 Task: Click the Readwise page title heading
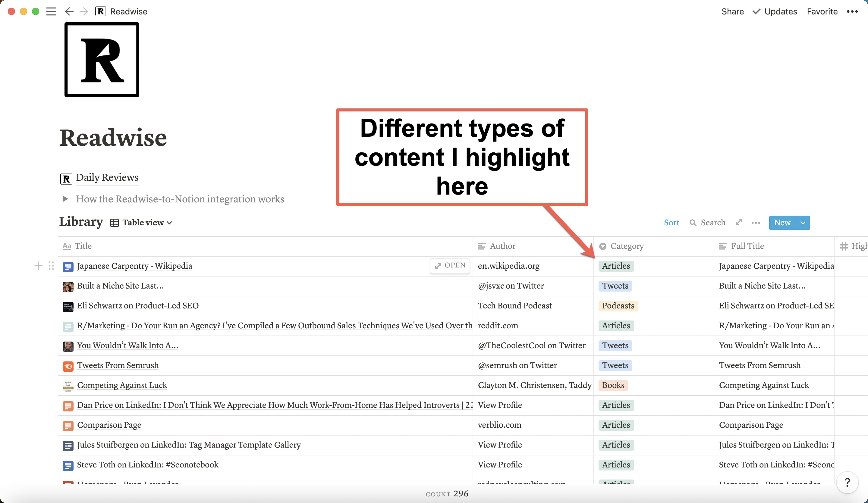tap(113, 138)
